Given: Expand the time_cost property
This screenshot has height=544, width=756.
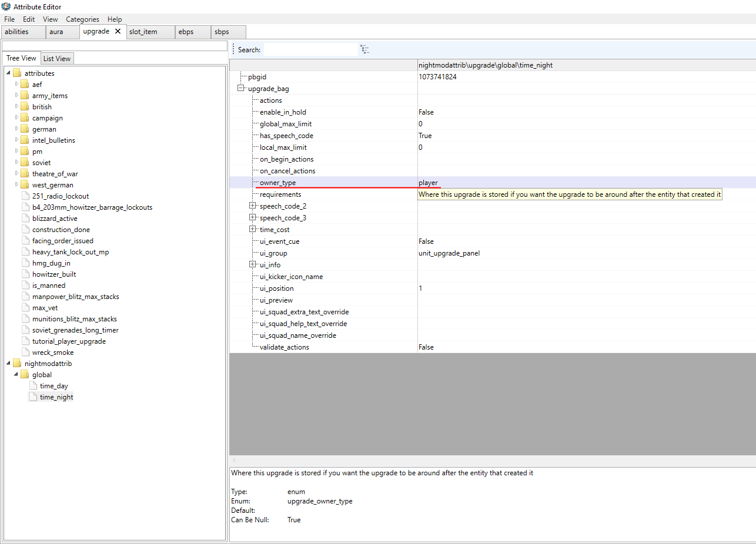Looking at the screenshot, I should pos(253,230).
